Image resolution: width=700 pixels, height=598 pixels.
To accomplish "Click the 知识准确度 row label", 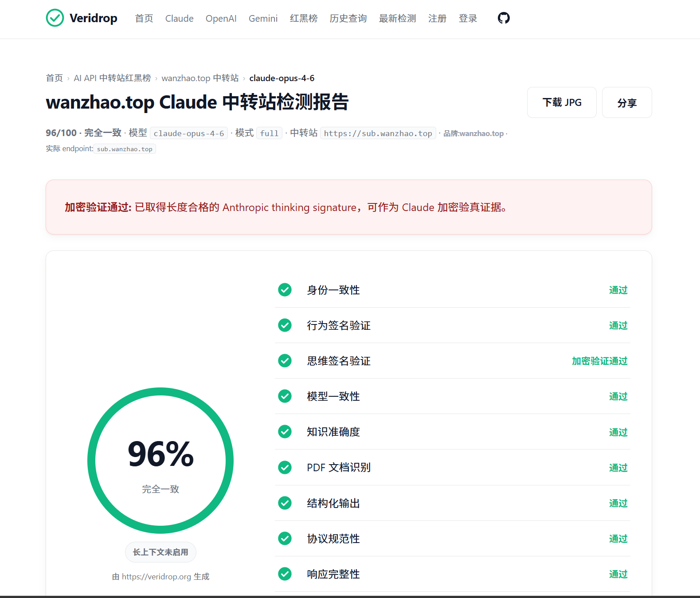I will click(x=333, y=432).
